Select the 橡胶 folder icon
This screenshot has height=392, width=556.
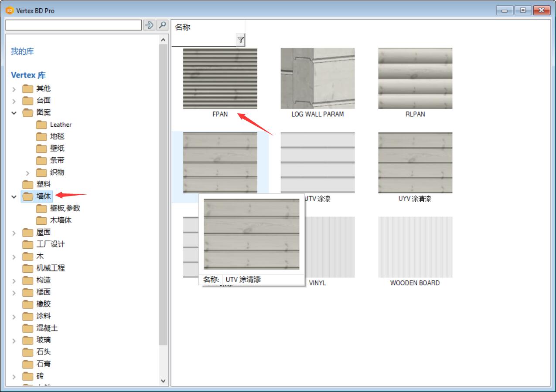click(28, 304)
